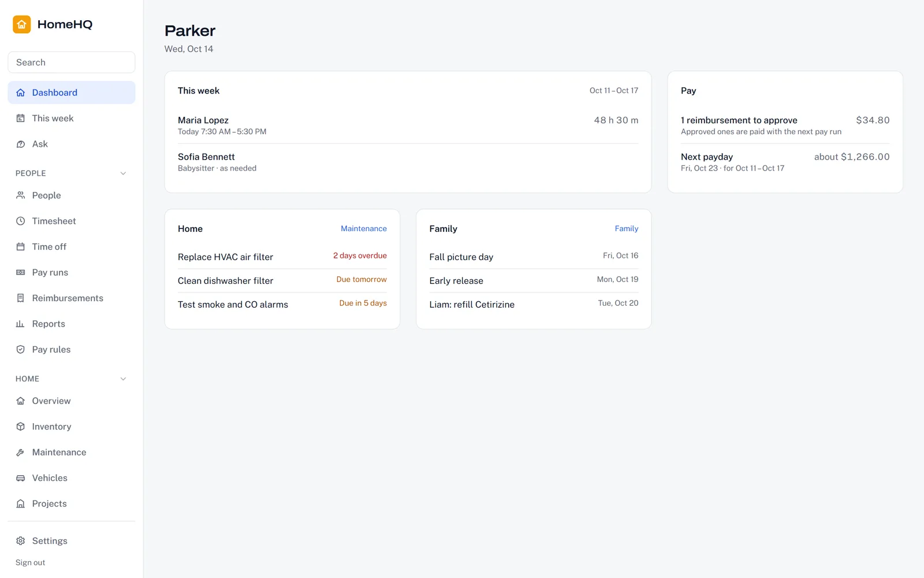The image size is (924, 578).
Task: Open the Dashboard menu item
Action: pos(72,92)
